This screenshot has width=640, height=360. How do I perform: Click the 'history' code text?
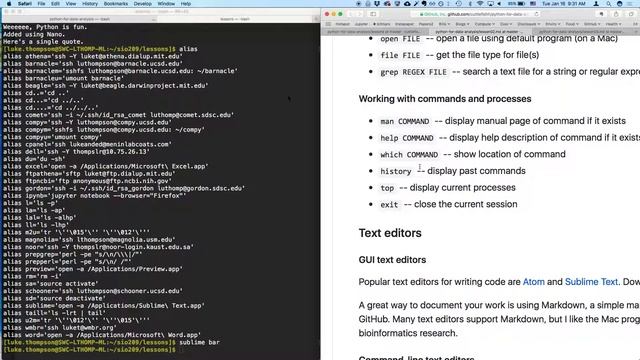tap(396, 171)
